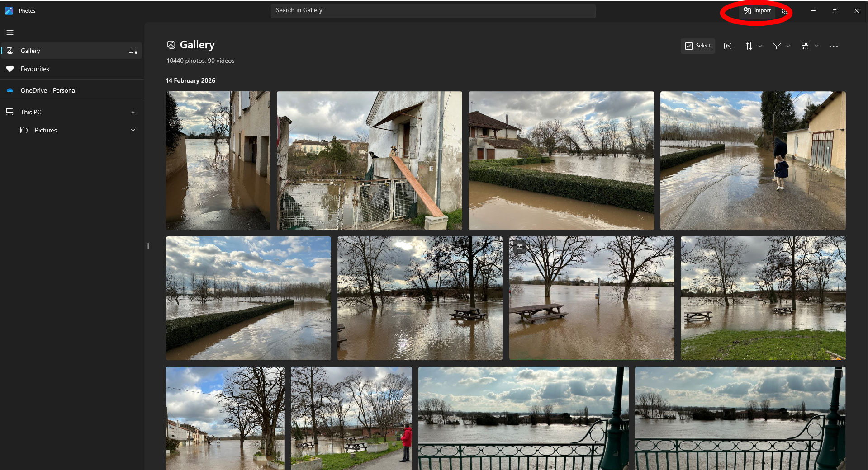Viewport: 868px width, 470px height.
Task: Open Settings via the gear icon
Action: coord(784,11)
